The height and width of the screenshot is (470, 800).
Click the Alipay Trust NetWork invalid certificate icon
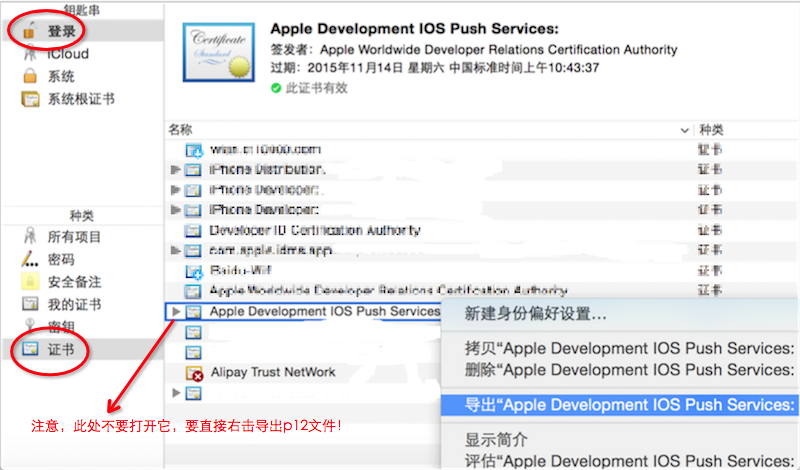[194, 374]
